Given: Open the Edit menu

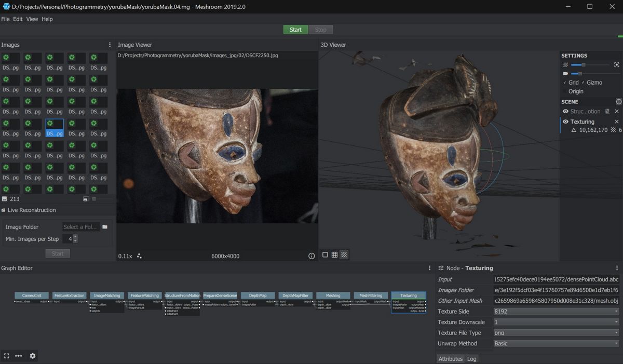Looking at the screenshot, I should (x=18, y=19).
